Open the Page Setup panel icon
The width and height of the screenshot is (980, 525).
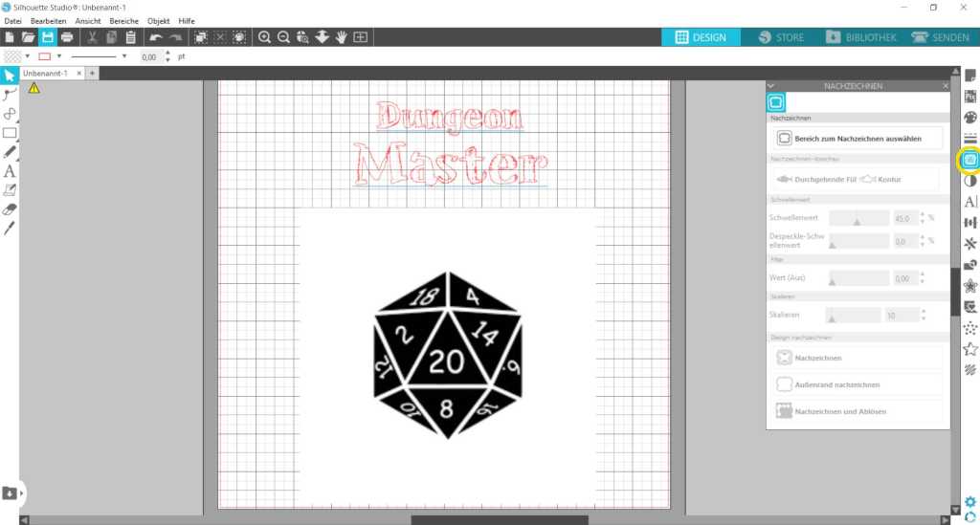(x=970, y=76)
